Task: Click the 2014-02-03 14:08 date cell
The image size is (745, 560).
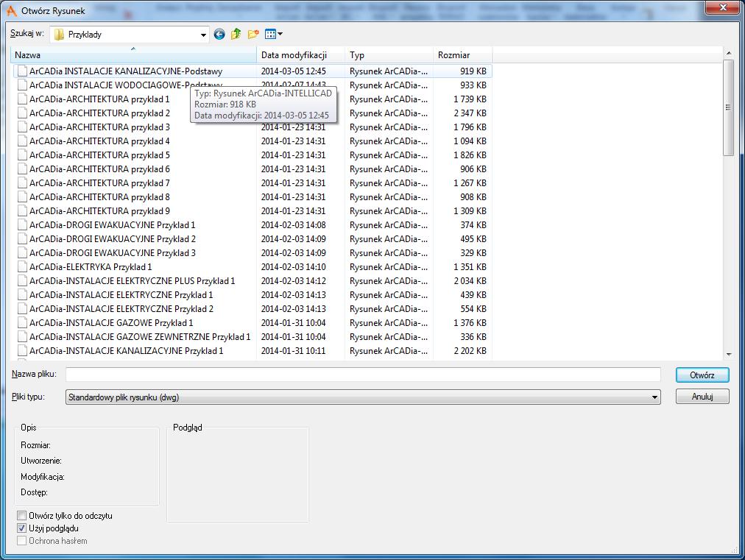Action: [293, 225]
